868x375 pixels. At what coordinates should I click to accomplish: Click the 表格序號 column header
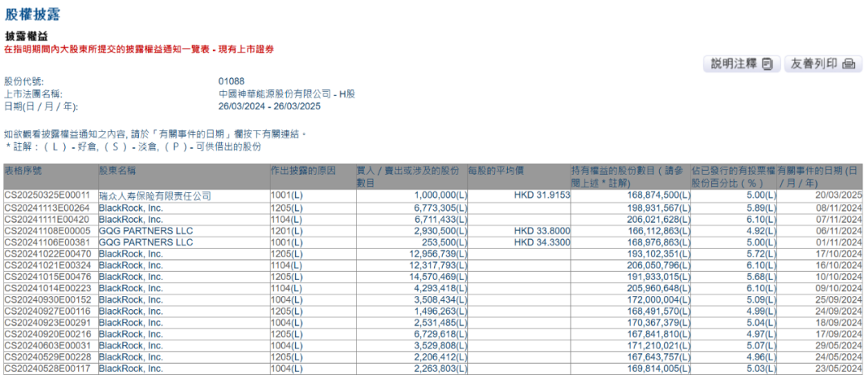point(23,171)
